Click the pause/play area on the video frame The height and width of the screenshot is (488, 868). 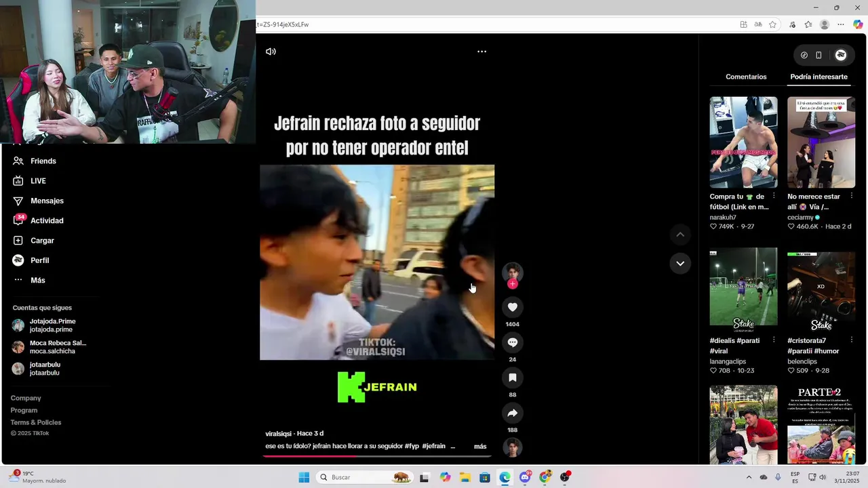pyautogui.click(x=377, y=262)
